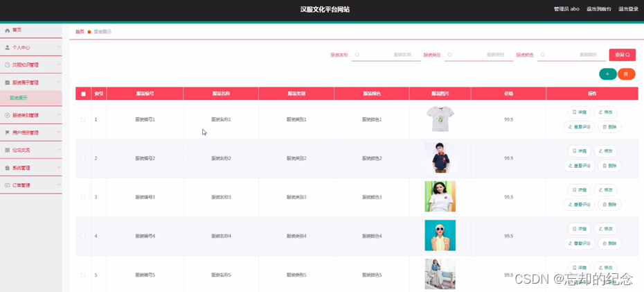
Task: Click the card icon for 订单管理
Action: (x=7, y=185)
